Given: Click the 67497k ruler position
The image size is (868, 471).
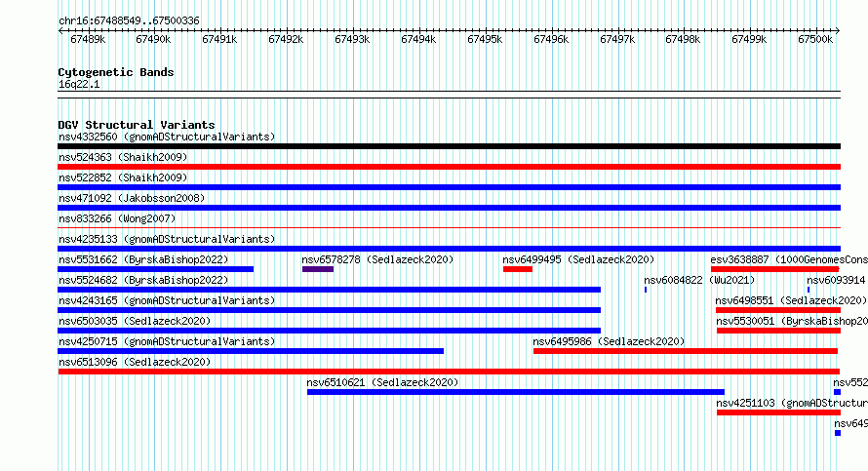Looking at the screenshot, I should (x=617, y=39).
